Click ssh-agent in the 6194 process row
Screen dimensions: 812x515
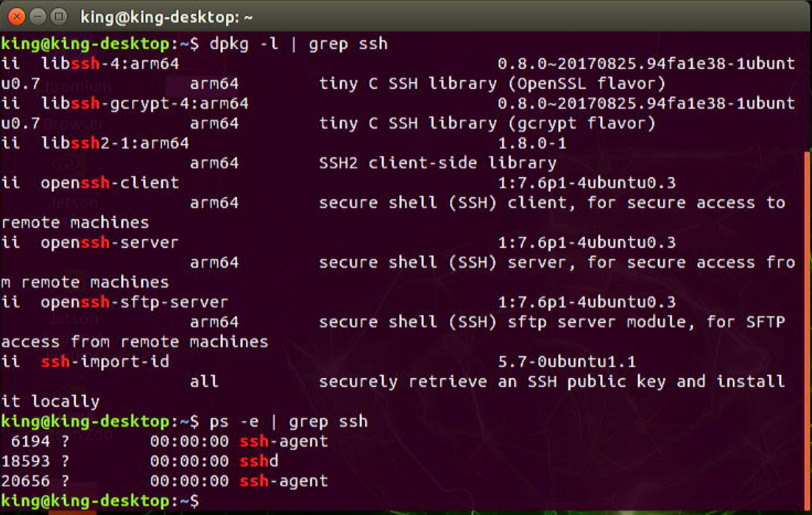click(284, 441)
